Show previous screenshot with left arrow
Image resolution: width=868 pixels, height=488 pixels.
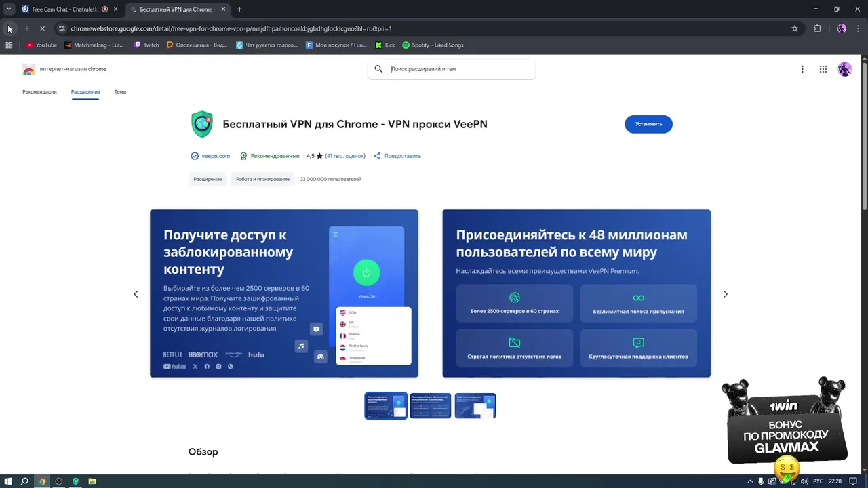(x=136, y=294)
